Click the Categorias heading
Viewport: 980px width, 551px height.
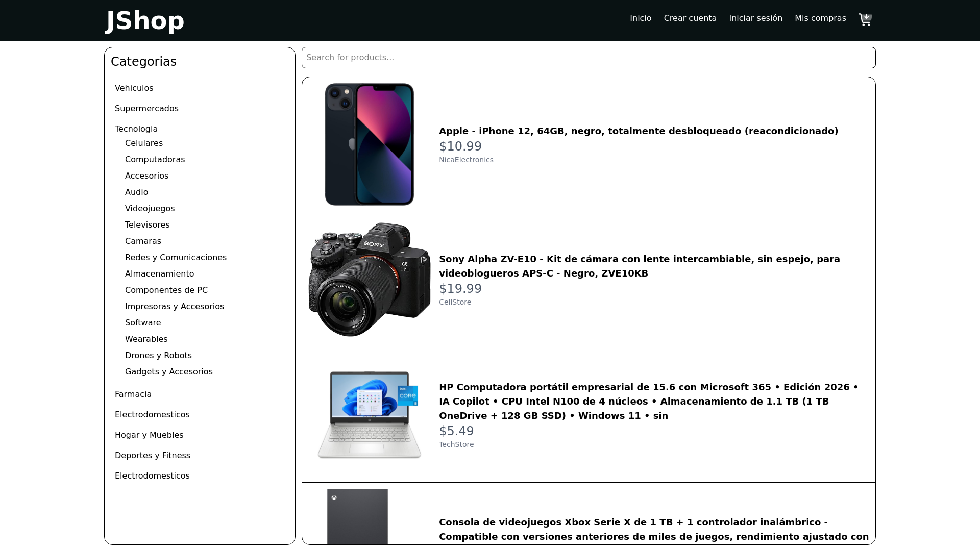143,62
